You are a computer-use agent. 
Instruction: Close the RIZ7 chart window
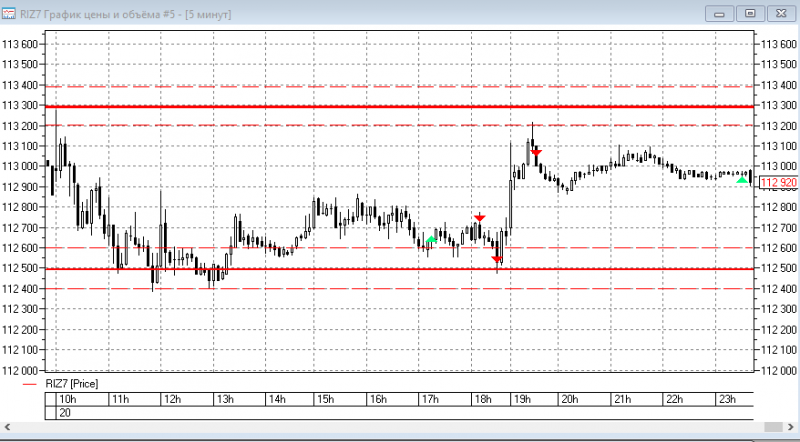pyautogui.click(x=781, y=14)
